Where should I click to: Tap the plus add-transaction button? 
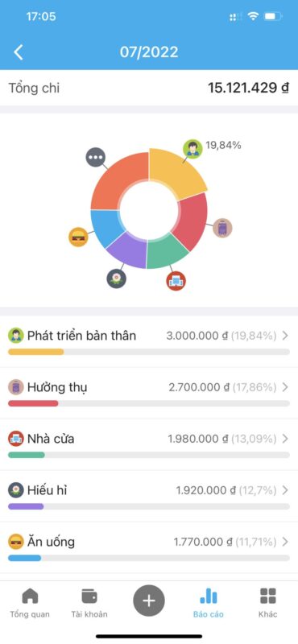(x=149, y=601)
